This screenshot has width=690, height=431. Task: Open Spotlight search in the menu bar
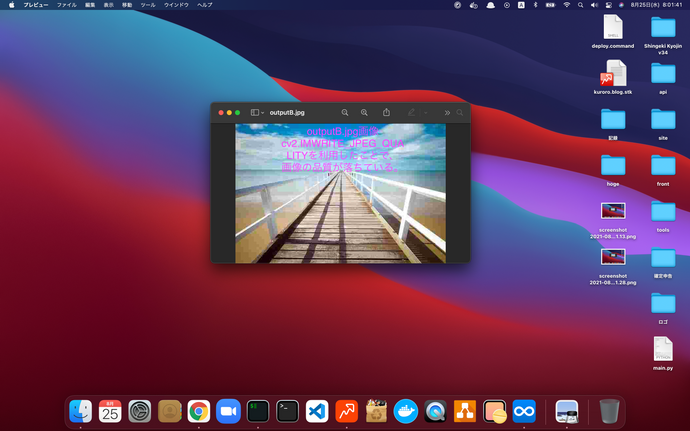tap(580, 5)
